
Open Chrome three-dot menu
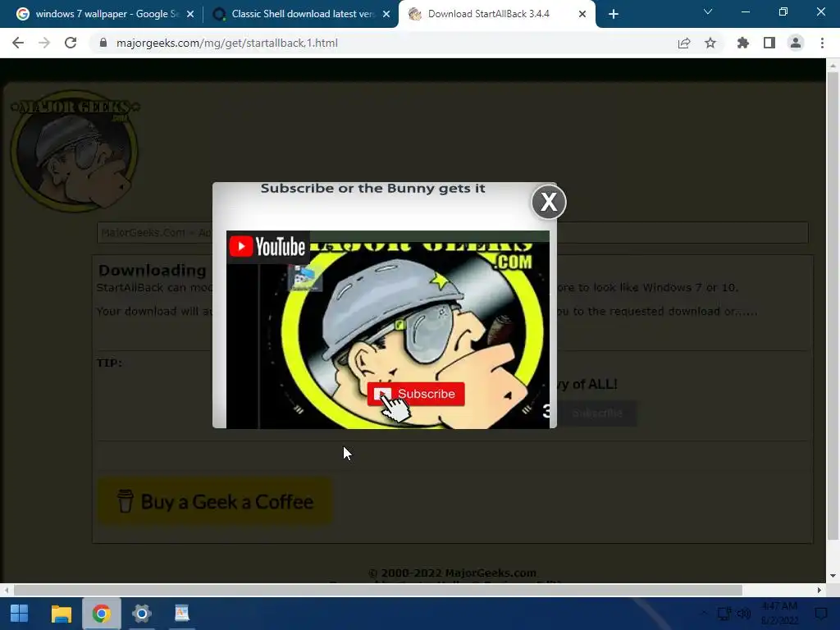coord(822,43)
